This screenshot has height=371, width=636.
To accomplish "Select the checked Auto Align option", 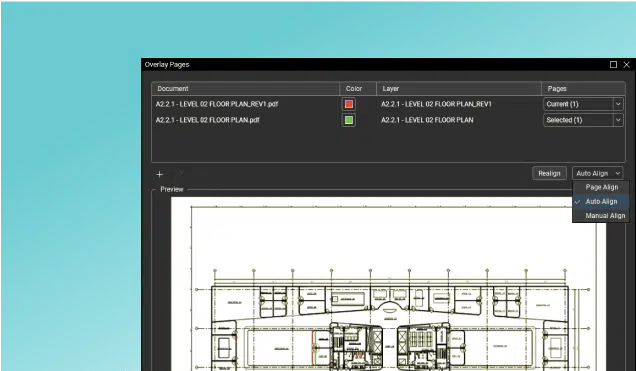I will coord(601,202).
